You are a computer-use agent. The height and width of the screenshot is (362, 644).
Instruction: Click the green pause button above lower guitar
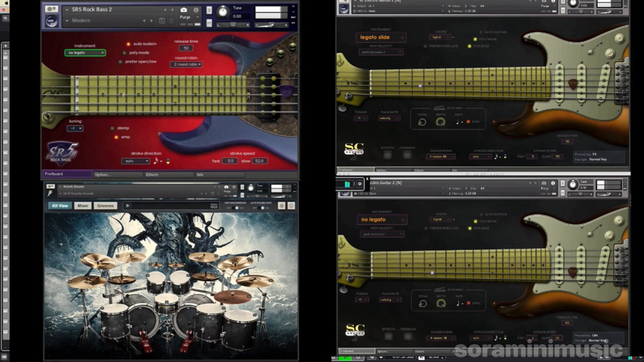pos(347,184)
